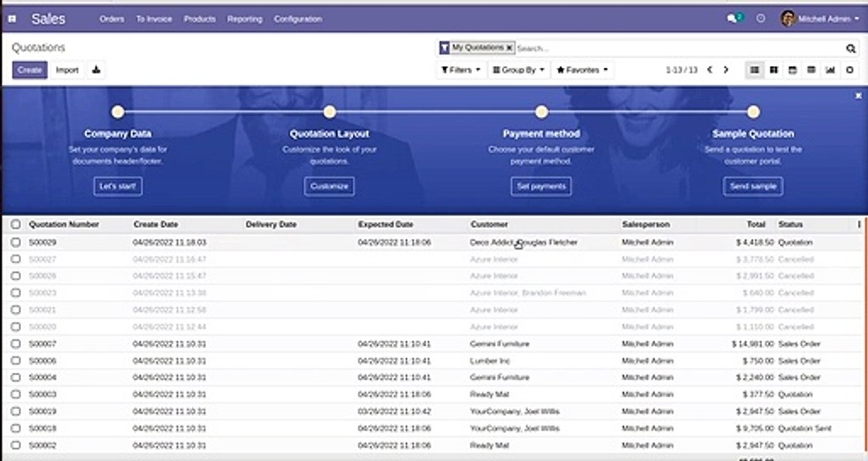Expand the Group By dropdown
This screenshot has width=868, height=461.
pyautogui.click(x=518, y=70)
